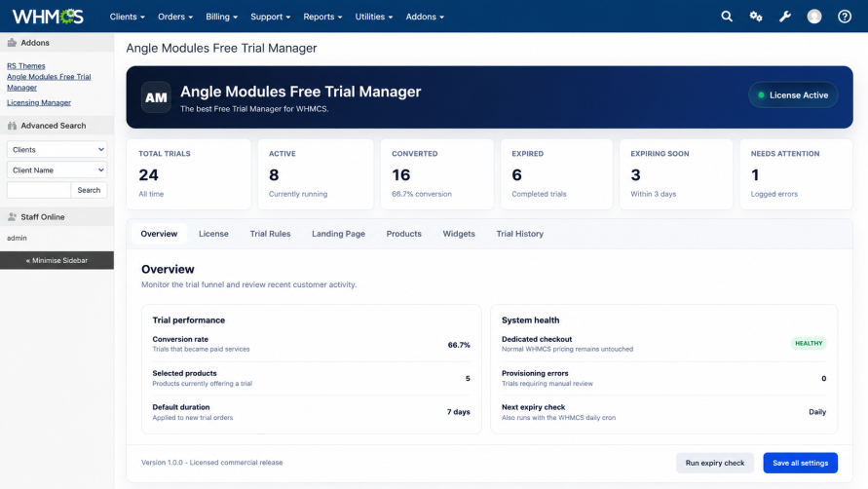
Task: Click the License Active badge
Action: pos(793,95)
